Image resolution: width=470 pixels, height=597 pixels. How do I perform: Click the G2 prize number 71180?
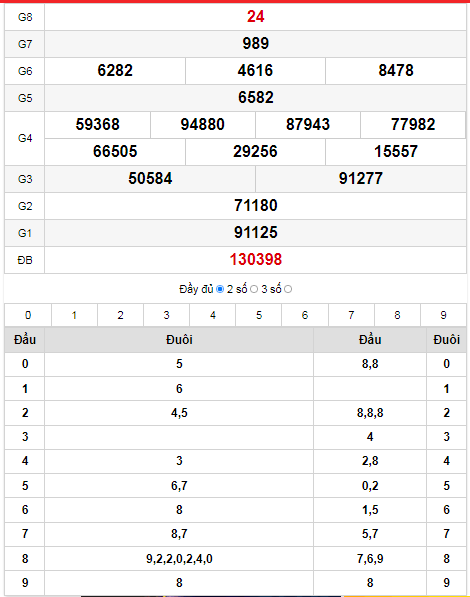(256, 206)
